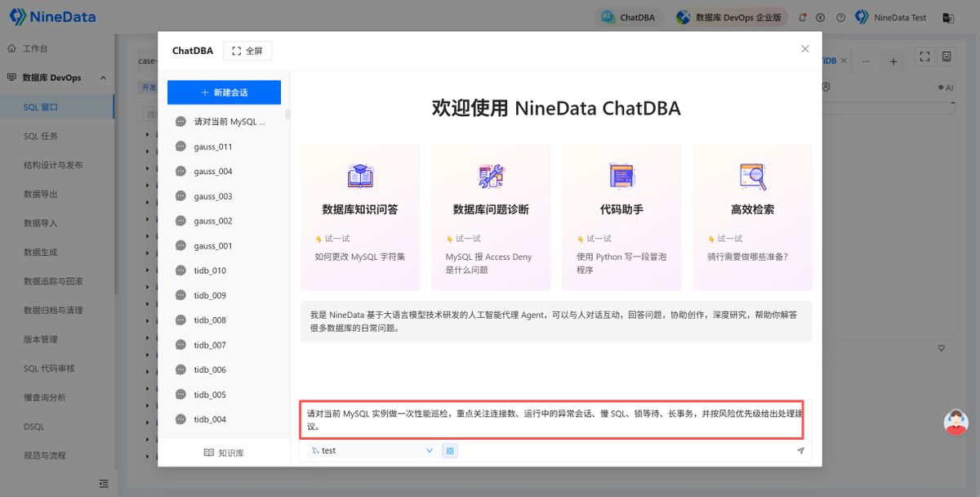
Task: Open the test datasource dropdown
Action: click(372, 450)
